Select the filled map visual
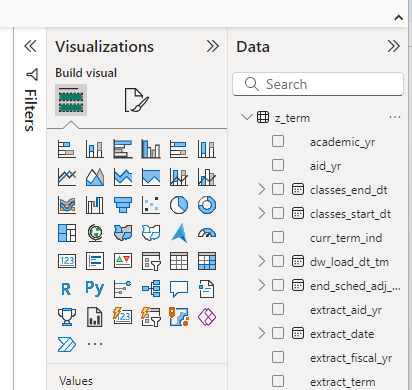The image size is (412, 390). [123, 233]
